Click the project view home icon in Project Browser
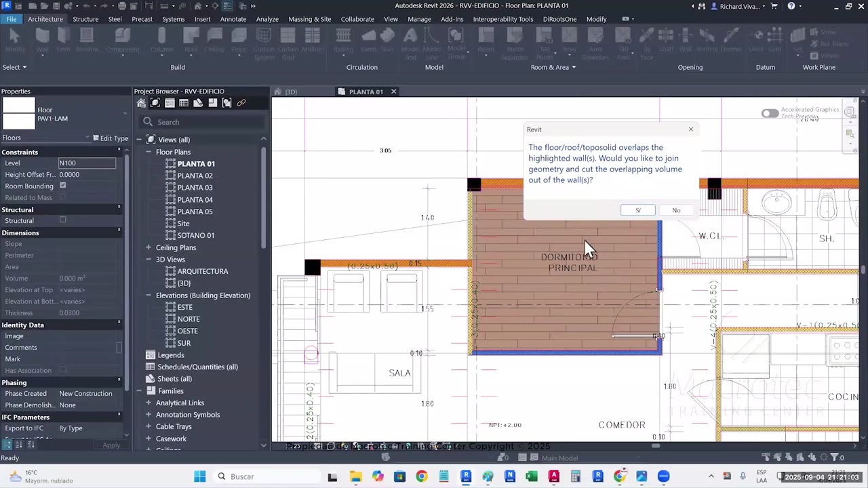Screen dimensions: 868x488 (141, 103)
